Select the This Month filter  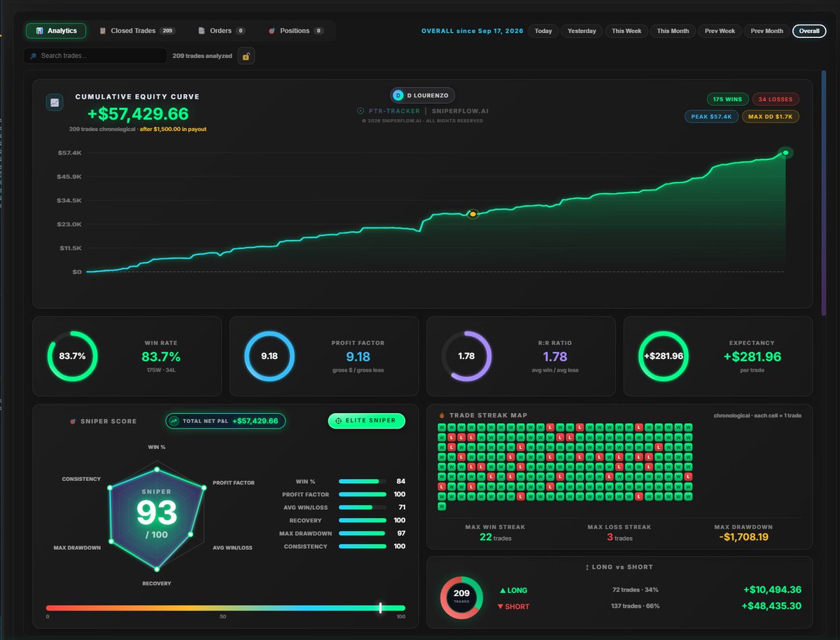pos(673,31)
